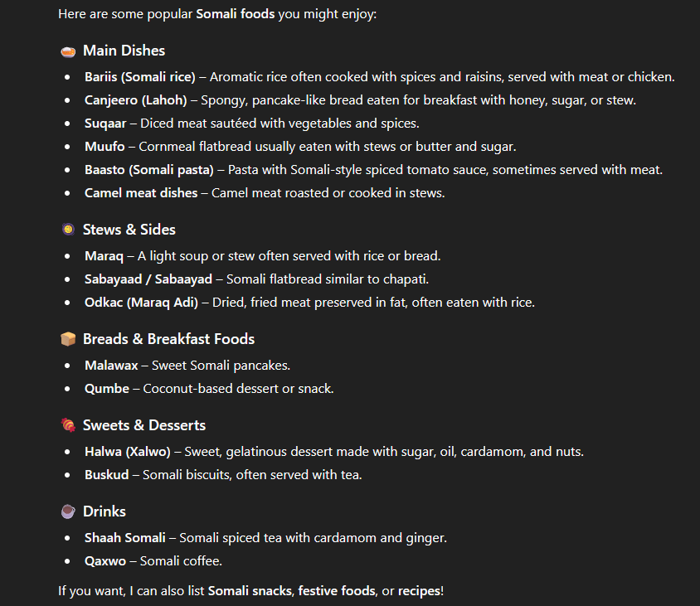Click the Sabayaad / Sabaayad list item

[148, 279]
